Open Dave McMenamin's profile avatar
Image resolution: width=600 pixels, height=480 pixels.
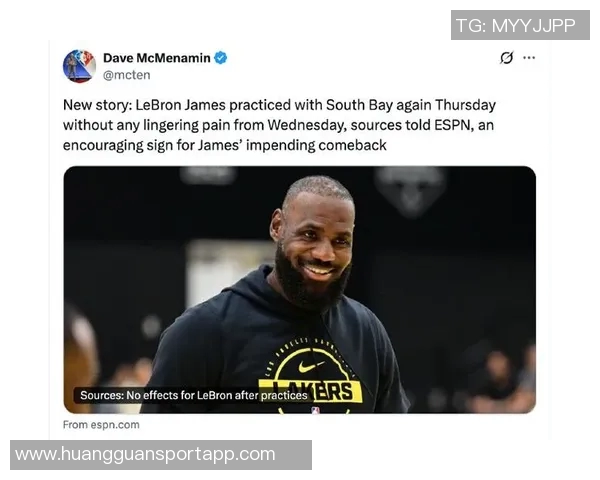click(x=79, y=66)
